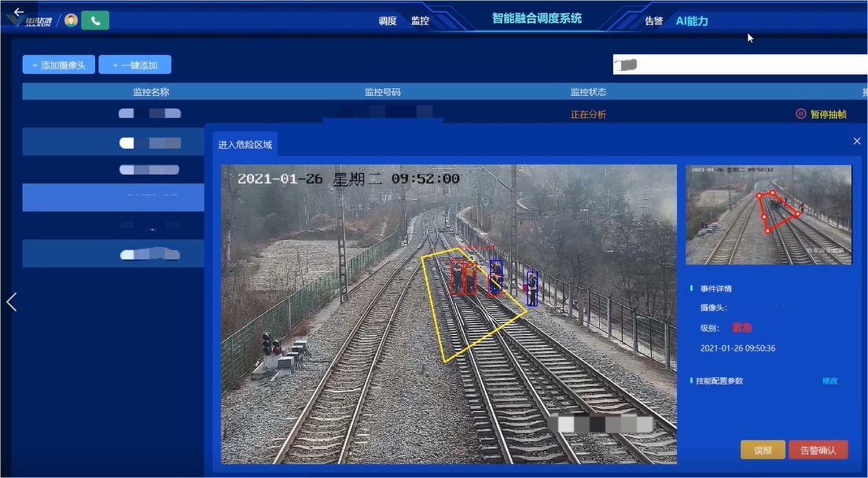The height and width of the screenshot is (478, 868).
Task: Click the 添加摄像头 button
Action: coord(59,64)
